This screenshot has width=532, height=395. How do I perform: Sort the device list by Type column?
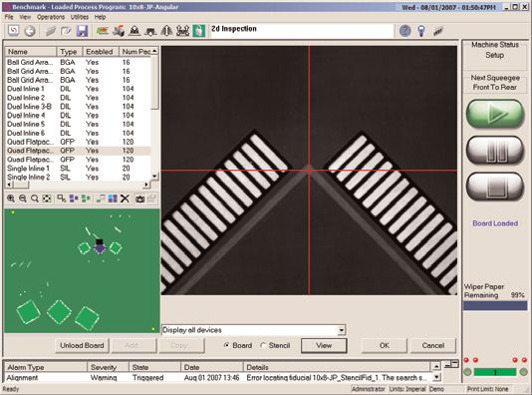(x=70, y=52)
